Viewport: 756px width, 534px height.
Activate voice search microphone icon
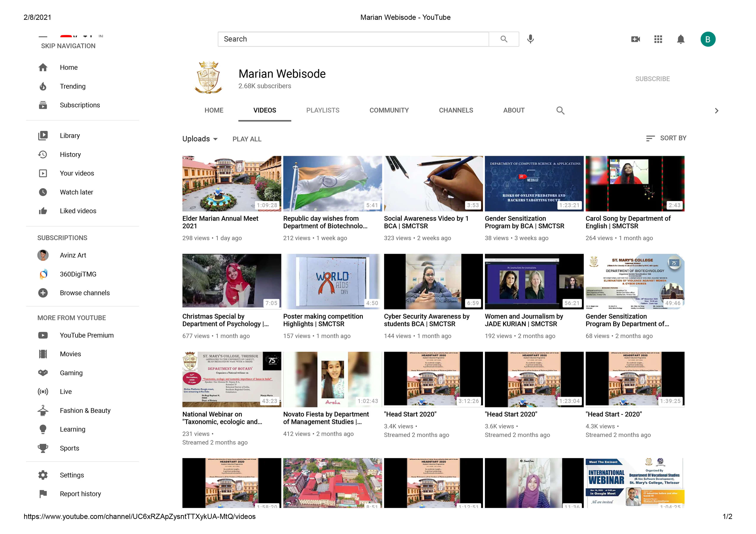531,39
